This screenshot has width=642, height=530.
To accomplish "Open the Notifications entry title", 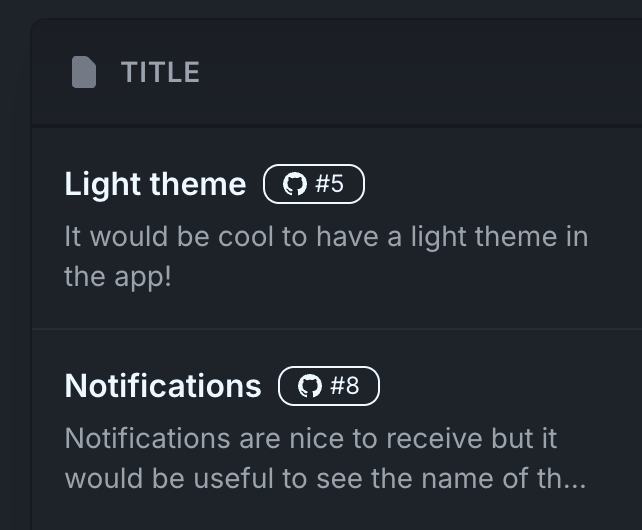I will click(x=163, y=386).
